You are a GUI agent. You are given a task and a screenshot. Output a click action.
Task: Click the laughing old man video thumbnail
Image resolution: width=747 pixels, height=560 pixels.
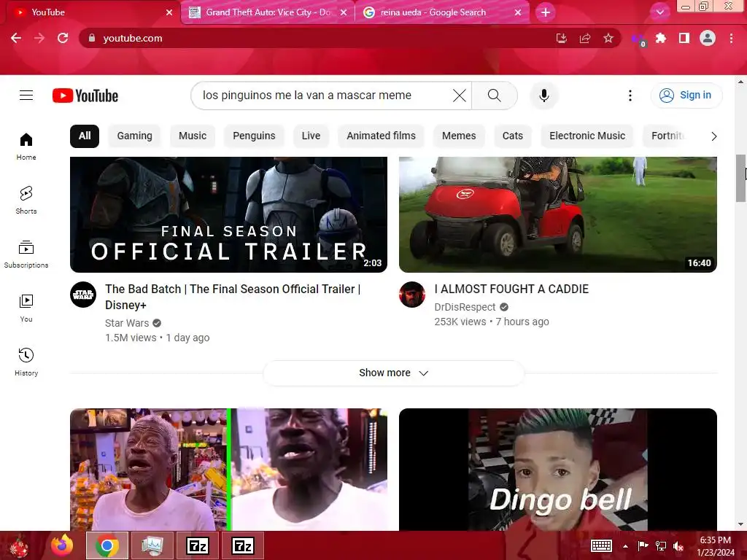(228, 470)
